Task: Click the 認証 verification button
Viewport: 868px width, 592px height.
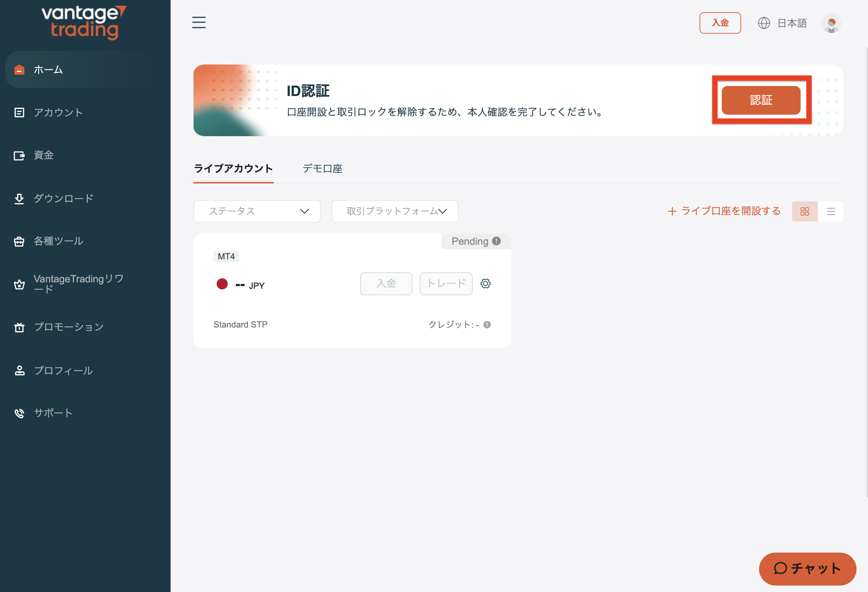Action: [761, 100]
